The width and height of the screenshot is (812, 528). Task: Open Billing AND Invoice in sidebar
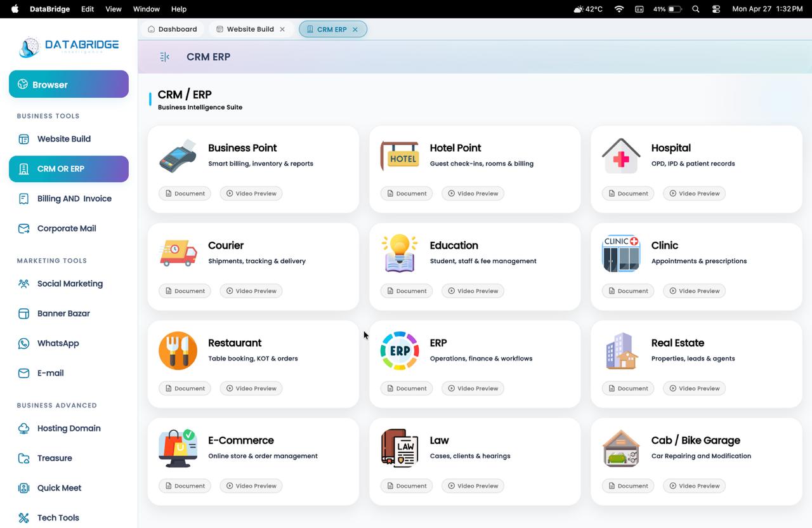click(69, 199)
